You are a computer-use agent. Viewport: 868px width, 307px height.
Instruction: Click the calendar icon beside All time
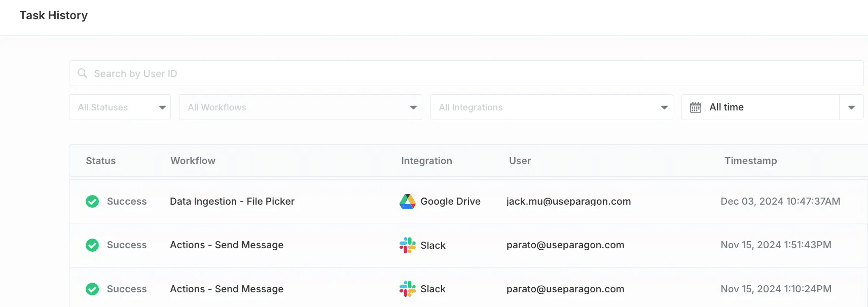(x=696, y=107)
